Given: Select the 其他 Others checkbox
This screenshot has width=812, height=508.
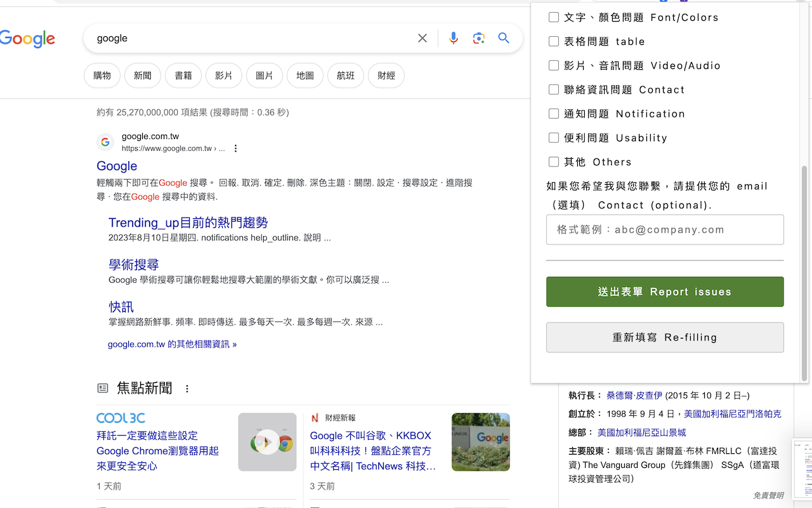Looking at the screenshot, I should coord(554,162).
